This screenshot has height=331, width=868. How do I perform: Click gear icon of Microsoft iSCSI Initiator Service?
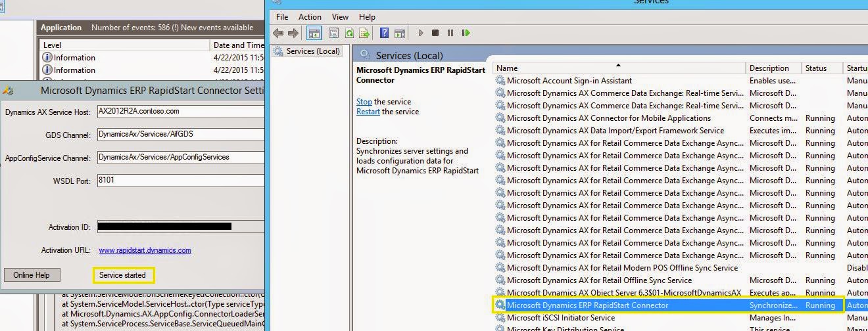coord(500,318)
